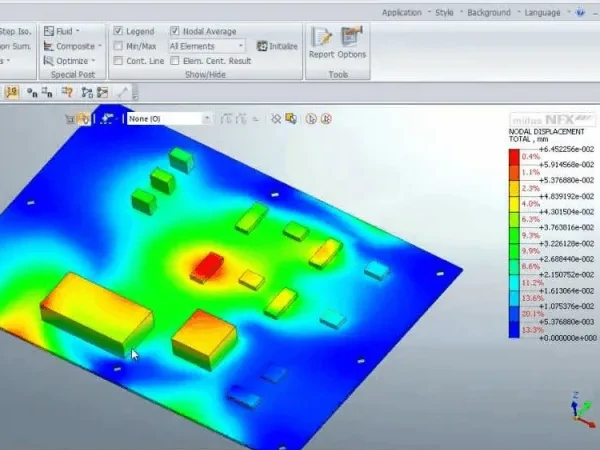Toggle the Legend checkbox

[118, 31]
